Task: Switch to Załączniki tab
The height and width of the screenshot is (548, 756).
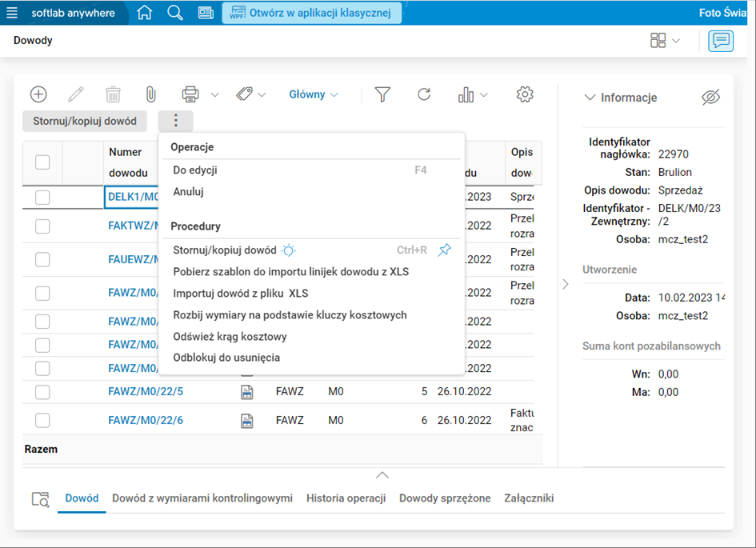Action: coord(529,498)
